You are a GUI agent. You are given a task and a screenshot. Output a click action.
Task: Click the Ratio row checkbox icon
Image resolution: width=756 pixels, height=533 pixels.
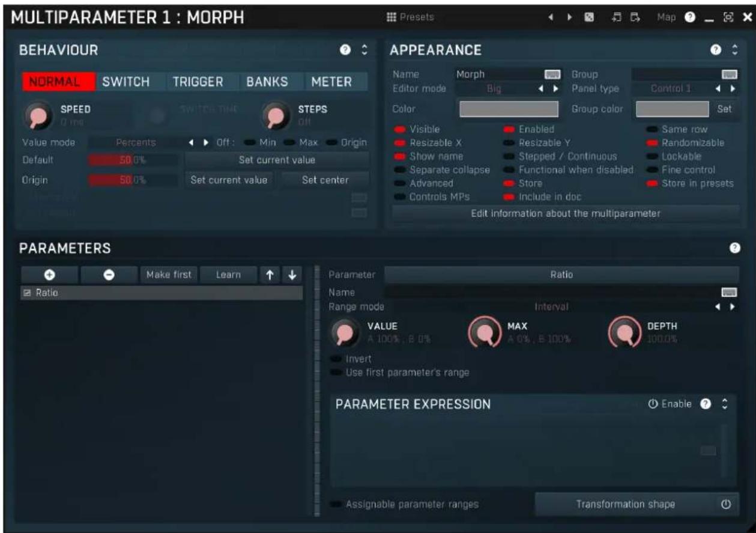(x=26, y=293)
